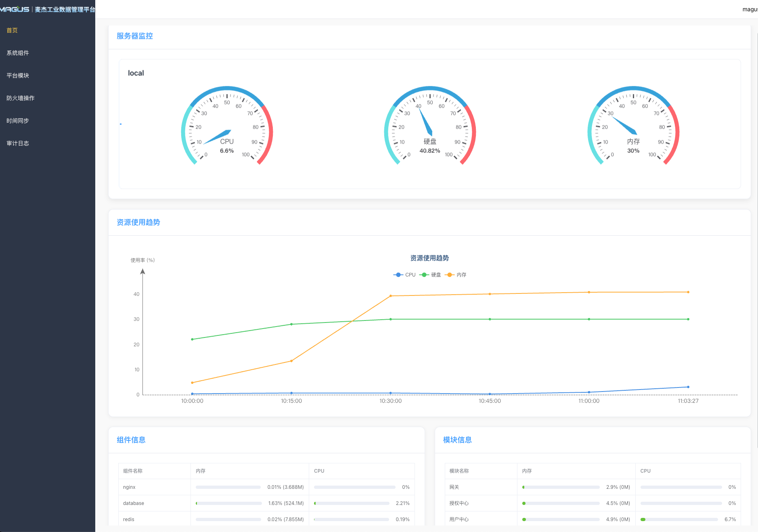Open the magus user menu at top right
This screenshot has width=758, height=532.
[750, 9]
